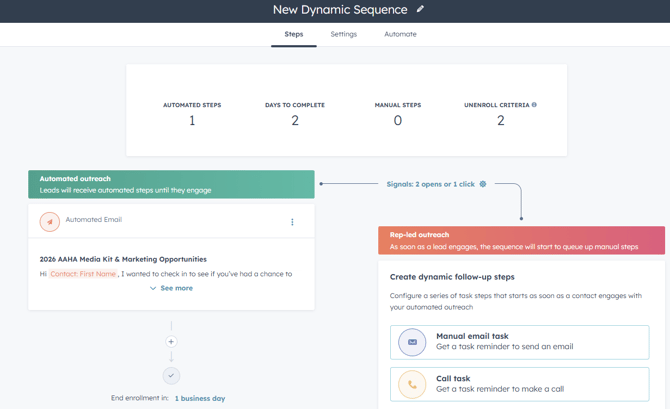Select the Automated outreach green header
The height and width of the screenshot is (409, 670).
point(171,184)
